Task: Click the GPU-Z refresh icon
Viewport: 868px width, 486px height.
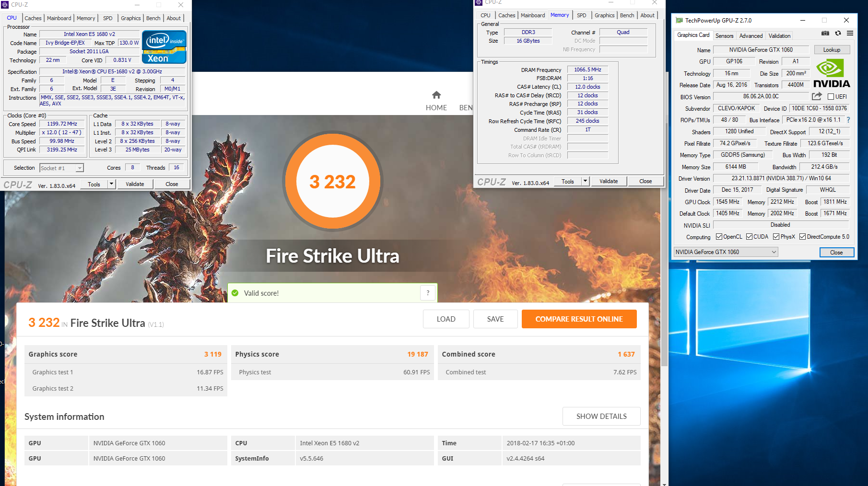Action: click(x=838, y=33)
